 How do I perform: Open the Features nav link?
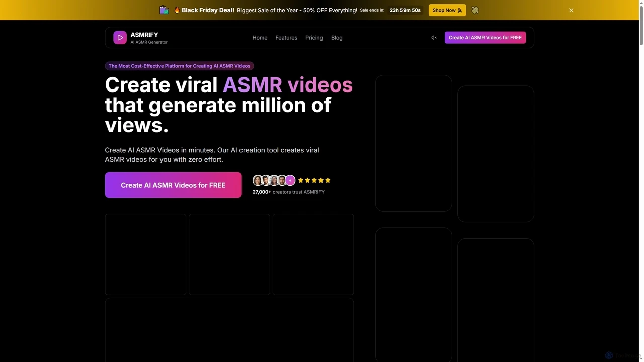coord(286,38)
